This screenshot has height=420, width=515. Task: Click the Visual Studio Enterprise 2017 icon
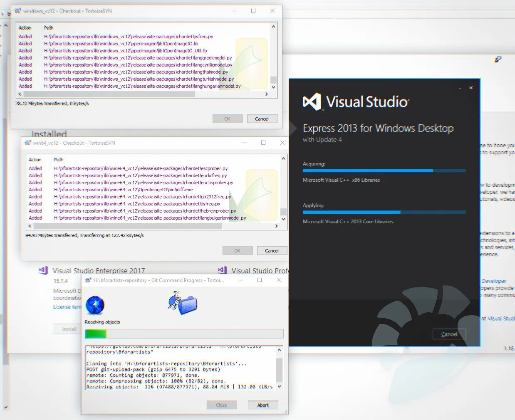coord(43,270)
